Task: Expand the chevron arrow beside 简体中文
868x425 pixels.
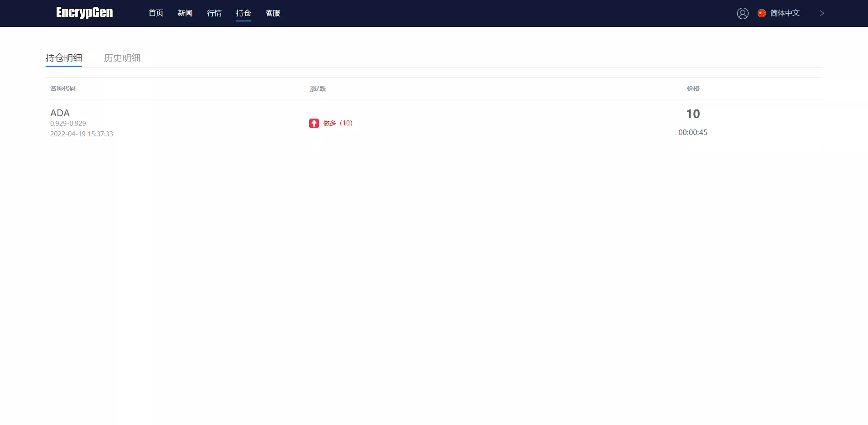Action: [822, 13]
